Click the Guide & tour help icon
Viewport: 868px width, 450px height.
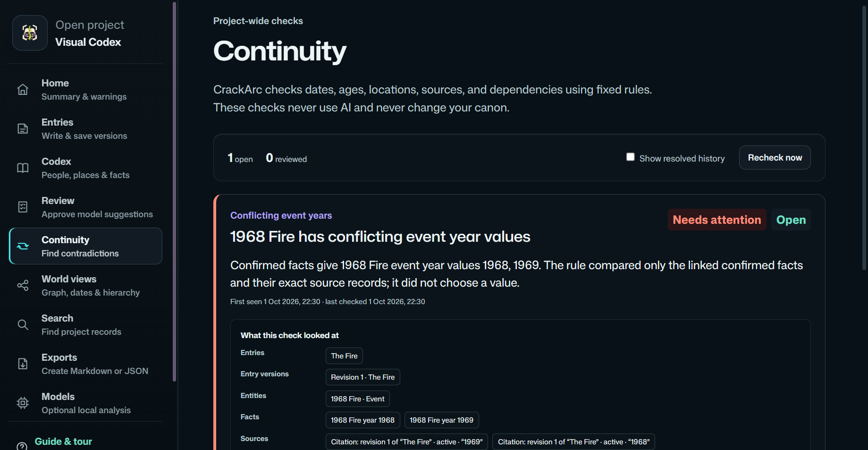pyautogui.click(x=22, y=446)
